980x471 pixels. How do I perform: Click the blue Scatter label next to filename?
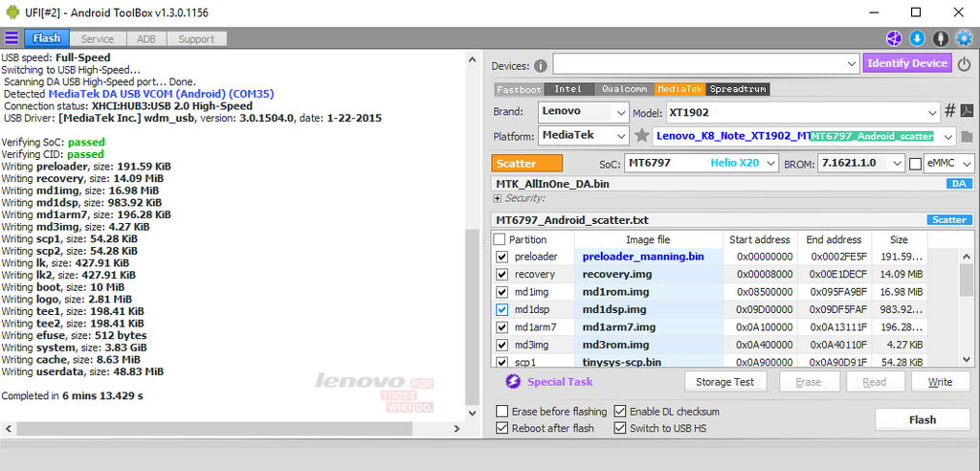(949, 220)
